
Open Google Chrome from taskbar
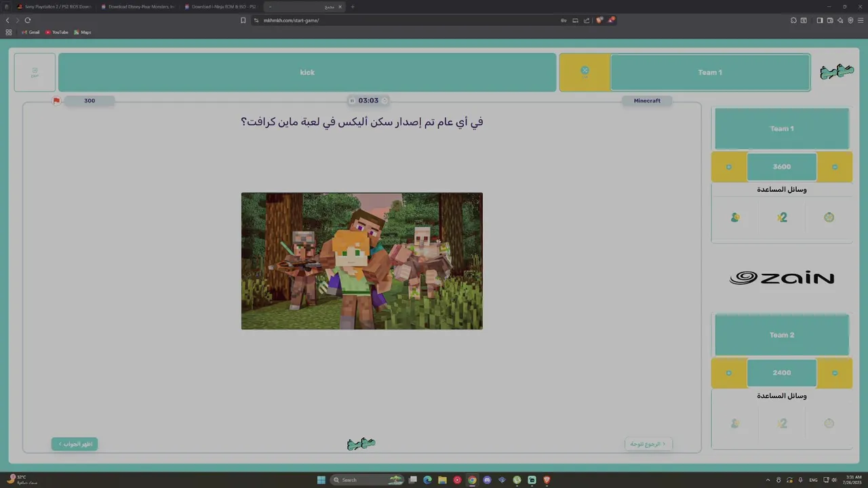click(472, 480)
